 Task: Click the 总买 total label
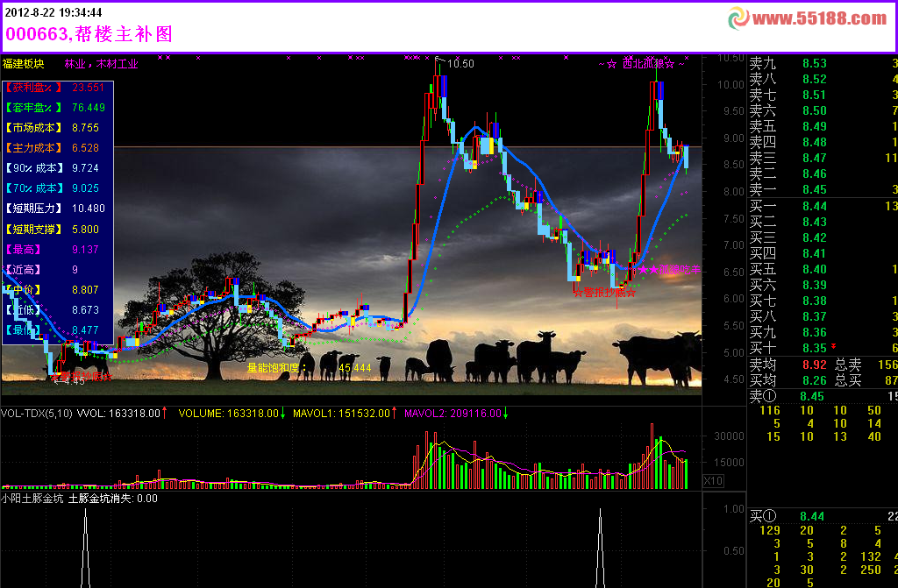click(x=848, y=380)
